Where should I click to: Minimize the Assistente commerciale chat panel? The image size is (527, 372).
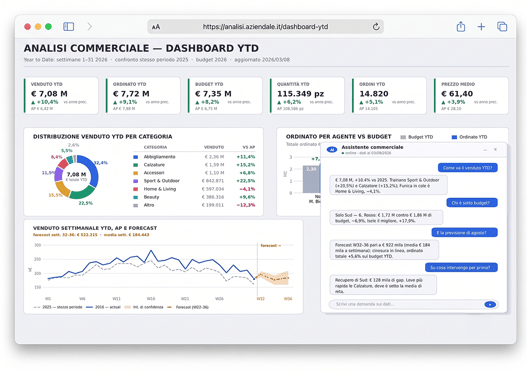(485, 150)
